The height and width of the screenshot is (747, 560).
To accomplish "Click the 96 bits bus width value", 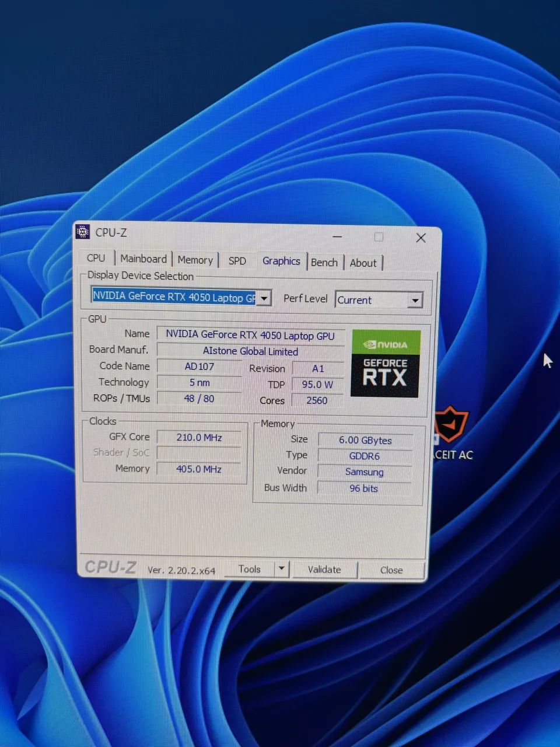I will tap(364, 488).
